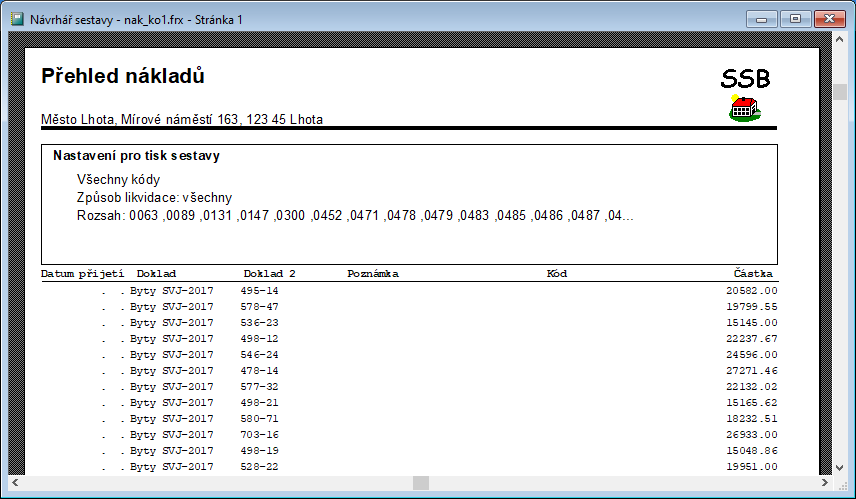The image size is (856, 499).
Task: Click the Přehled nákladů report title
Action: click(x=123, y=76)
